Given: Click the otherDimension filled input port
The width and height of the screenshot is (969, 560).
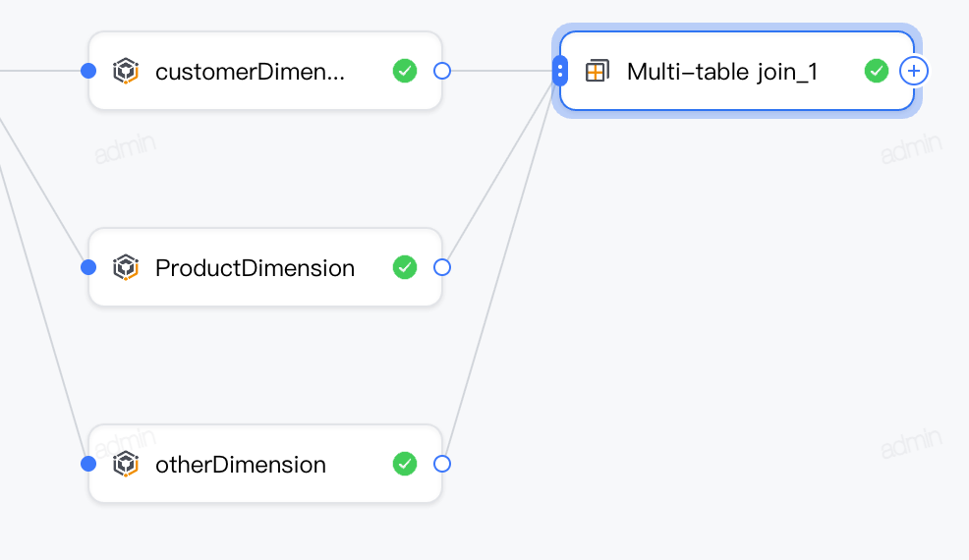Looking at the screenshot, I should click(88, 464).
